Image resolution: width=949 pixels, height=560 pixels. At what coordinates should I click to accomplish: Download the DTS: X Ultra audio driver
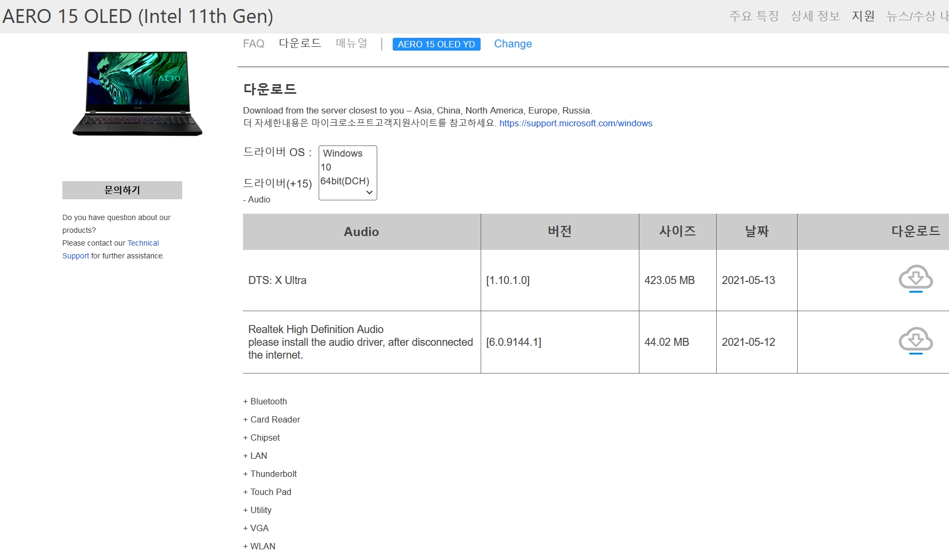[915, 279]
